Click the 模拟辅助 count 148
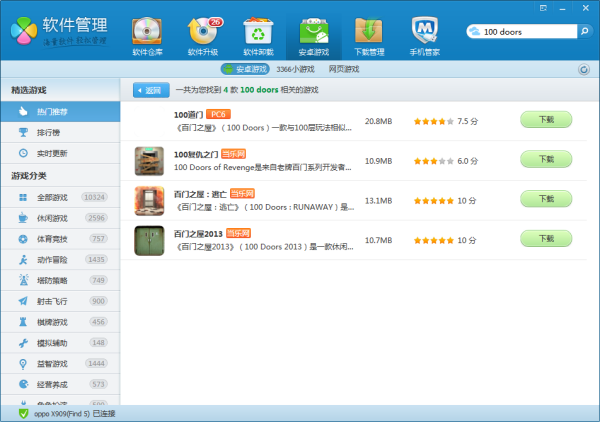 coord(98,342)
